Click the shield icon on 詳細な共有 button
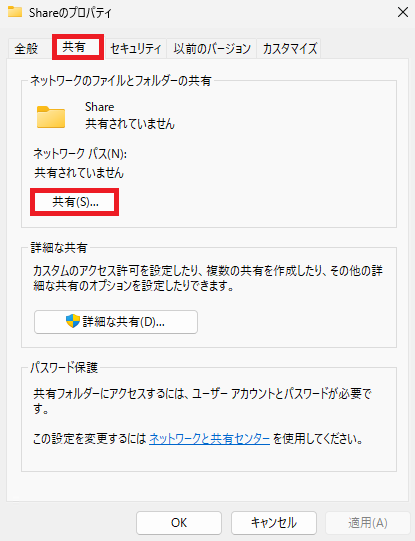Screen dimensions: 415x541 (x=73, y=321)
